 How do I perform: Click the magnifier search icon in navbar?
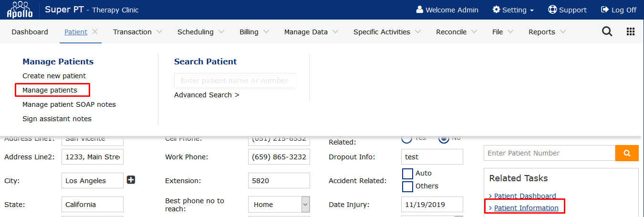(x=607, y=32)
